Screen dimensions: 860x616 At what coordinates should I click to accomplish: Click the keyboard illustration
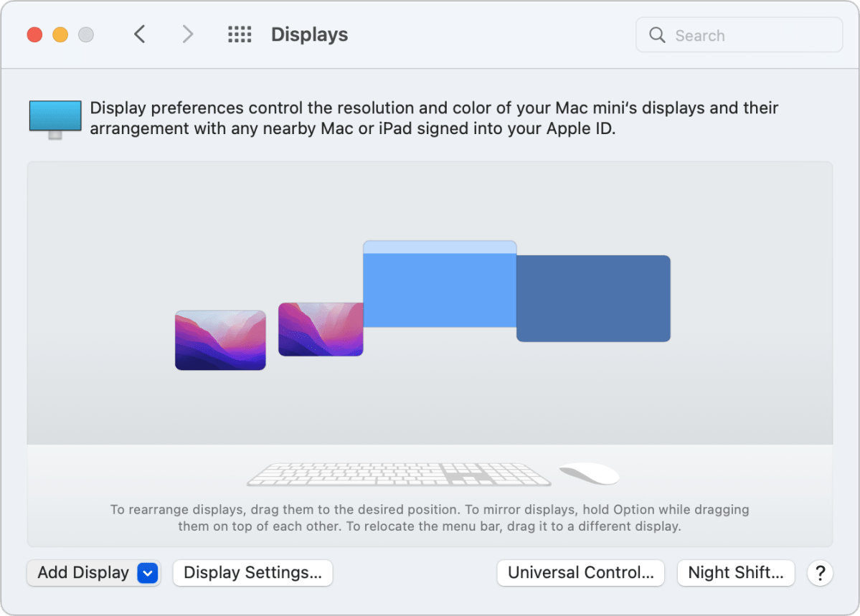(x=399, y=474)
